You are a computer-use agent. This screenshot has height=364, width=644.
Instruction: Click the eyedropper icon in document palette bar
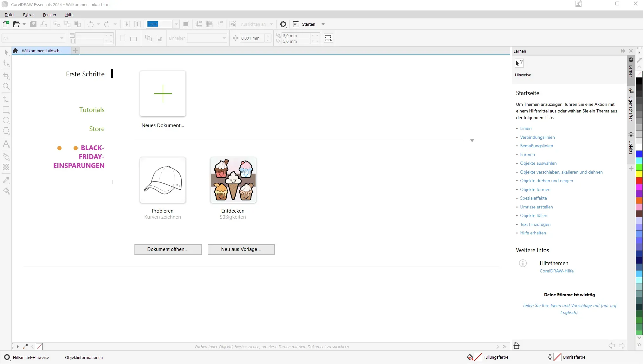(25, 347)
